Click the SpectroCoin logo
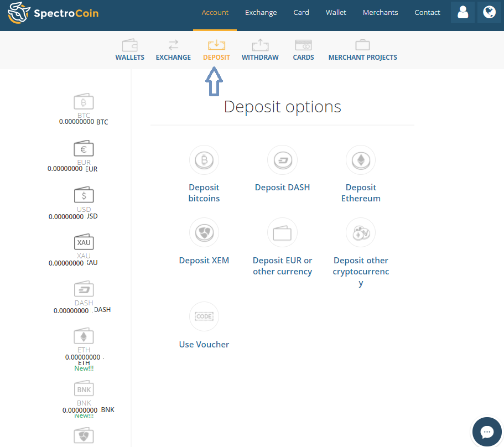The height and width of the screenshot is (447, 504). [x=53, y=13]
